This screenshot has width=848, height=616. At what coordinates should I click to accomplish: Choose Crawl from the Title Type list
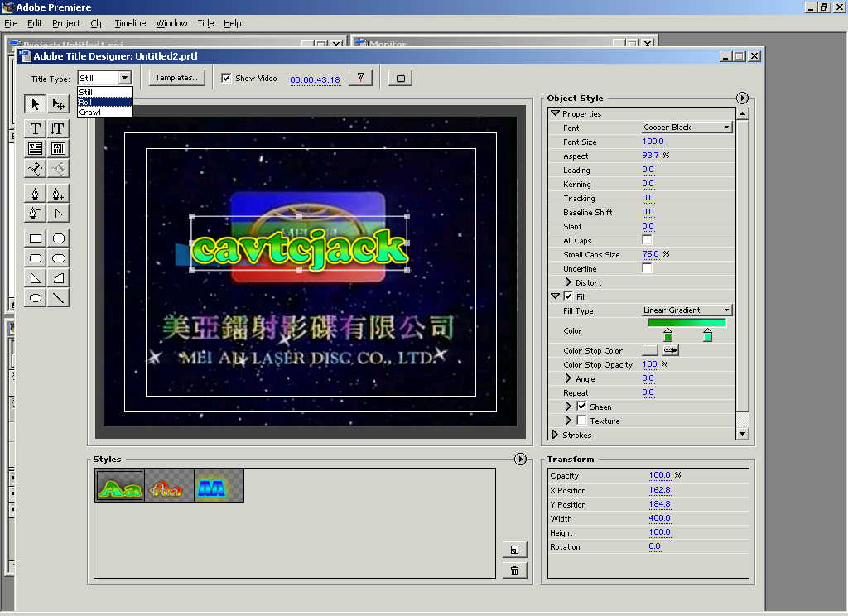[105, 112]
